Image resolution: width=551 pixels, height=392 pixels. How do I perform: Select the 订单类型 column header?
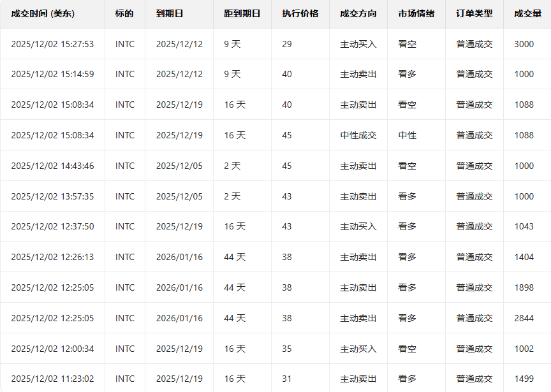coord(474,13)
